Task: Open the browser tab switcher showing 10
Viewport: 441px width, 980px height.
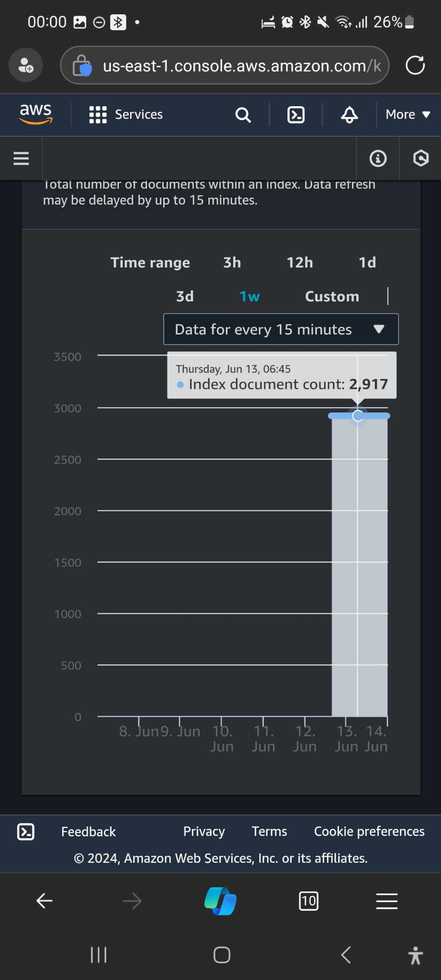Action: click(308, 901)
